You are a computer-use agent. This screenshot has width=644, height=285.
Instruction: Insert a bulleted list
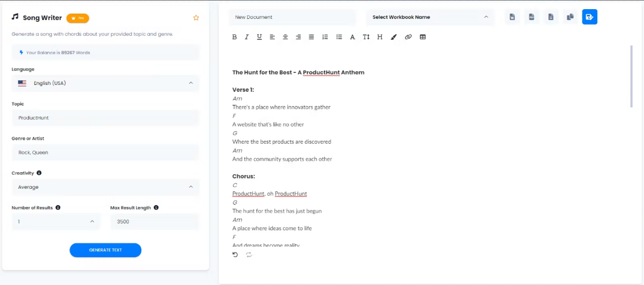339,37
